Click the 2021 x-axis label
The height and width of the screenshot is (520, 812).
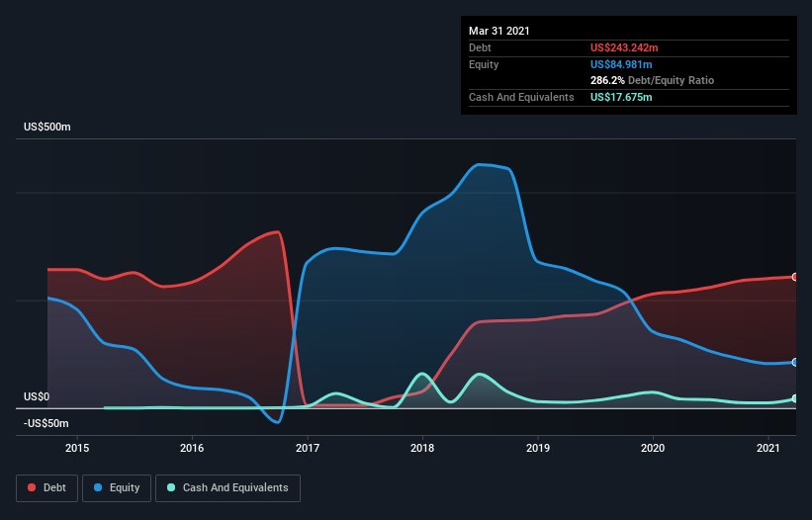click(767, 448)
